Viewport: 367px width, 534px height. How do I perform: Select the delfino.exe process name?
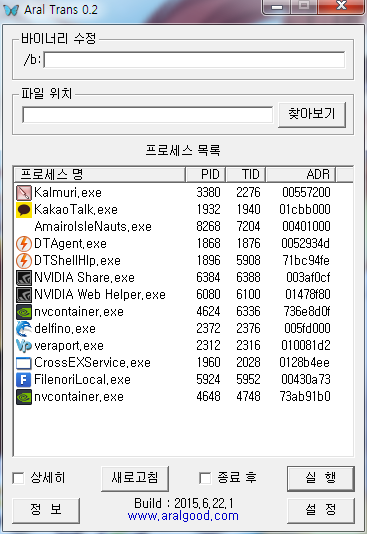tap(65, 329)
